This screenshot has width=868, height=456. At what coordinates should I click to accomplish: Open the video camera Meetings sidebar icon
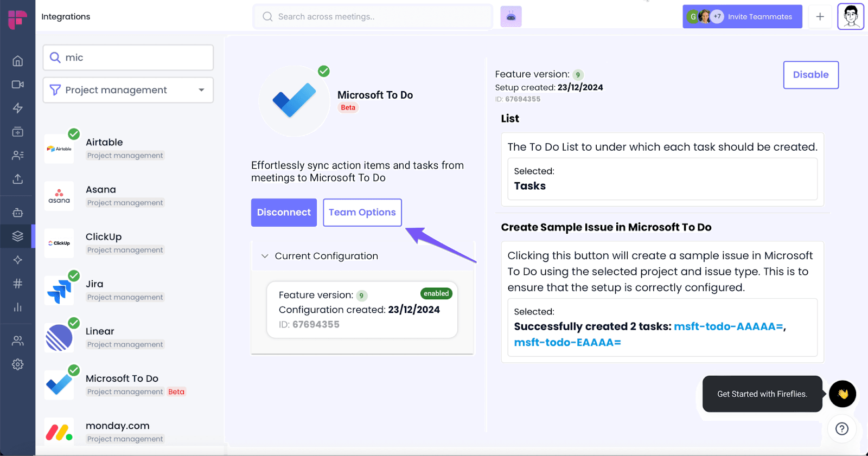(x=17, y=85)
